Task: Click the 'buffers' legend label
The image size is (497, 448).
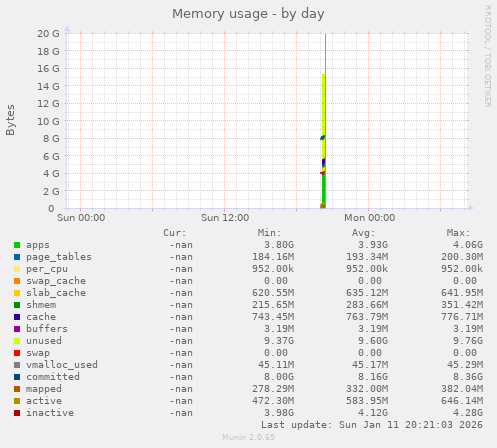Action: click(47, 329)
